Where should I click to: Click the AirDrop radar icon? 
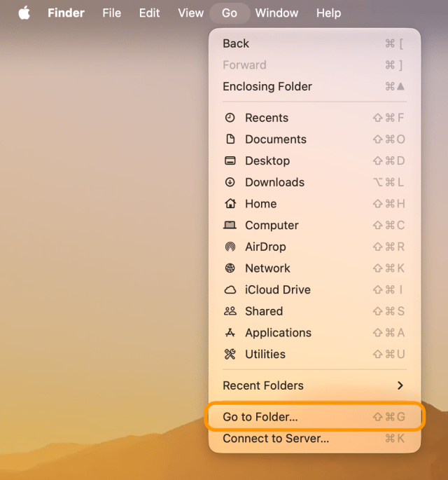pos(230,247)
